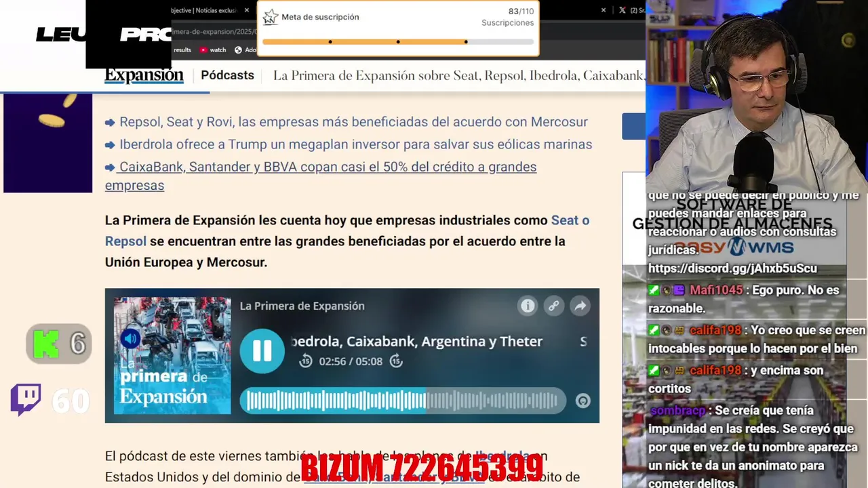
Task: Click califa198's 'Yo creo que' message name
Action: 715,331
